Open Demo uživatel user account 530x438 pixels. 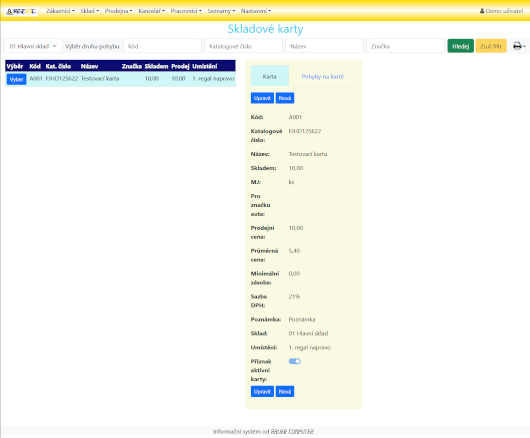tap(501, 11)
